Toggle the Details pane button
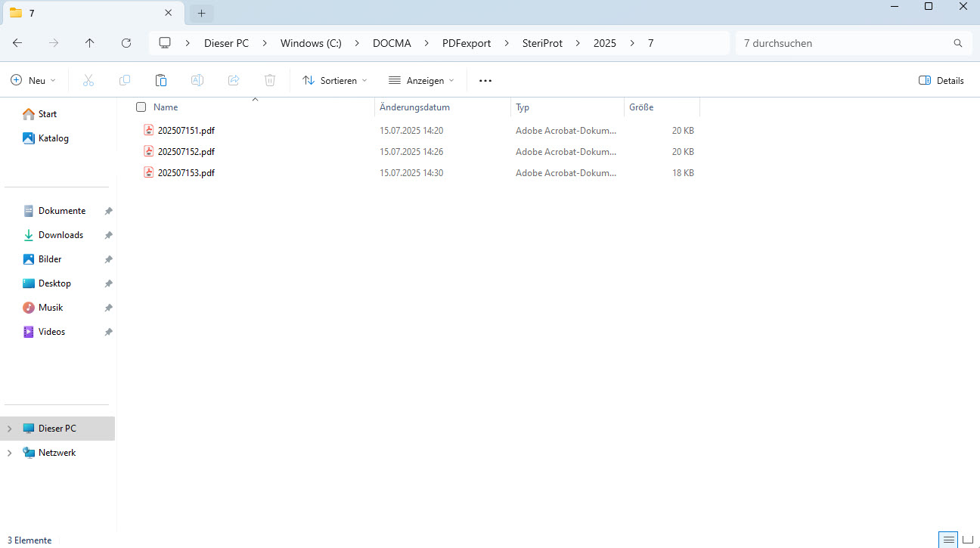This screenshot has height=548, width=980. [941, 80]
